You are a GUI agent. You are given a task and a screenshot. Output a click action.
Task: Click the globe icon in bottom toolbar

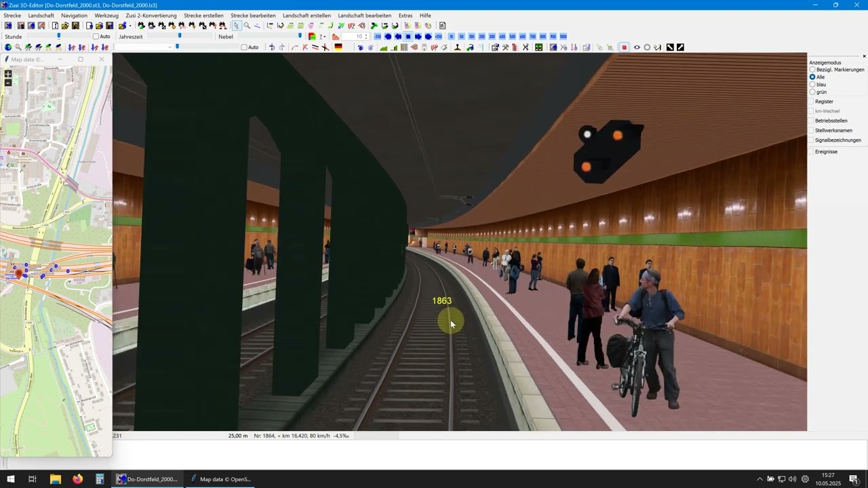8,47
